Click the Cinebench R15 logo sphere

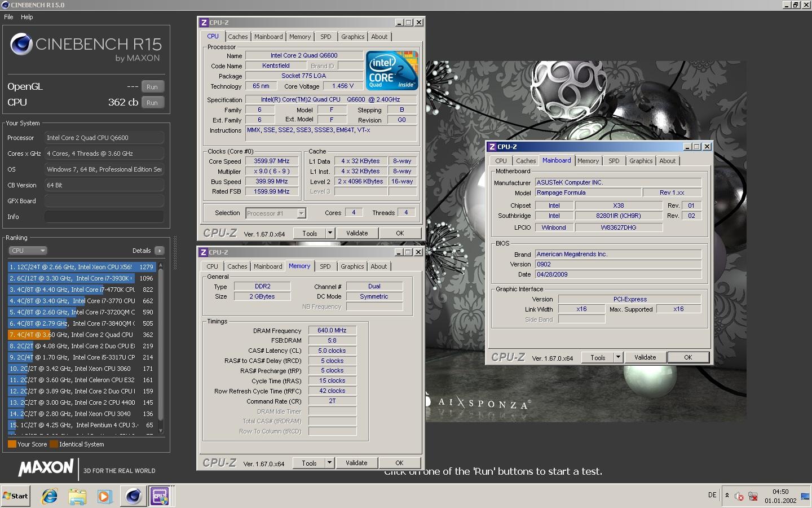pyautogui.click(x=21, y=44)
